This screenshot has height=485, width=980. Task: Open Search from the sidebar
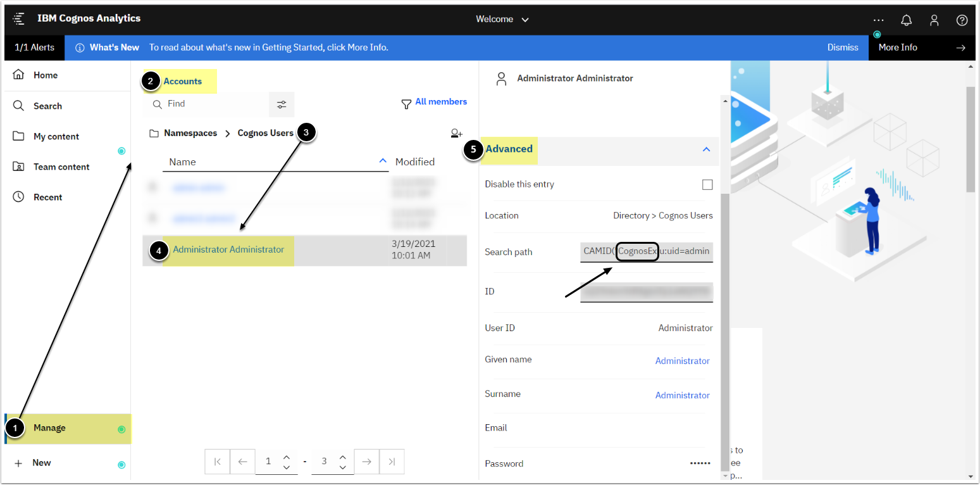[47, 106]
